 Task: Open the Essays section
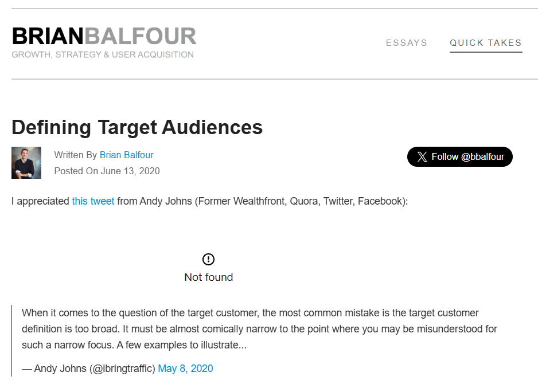407,43
